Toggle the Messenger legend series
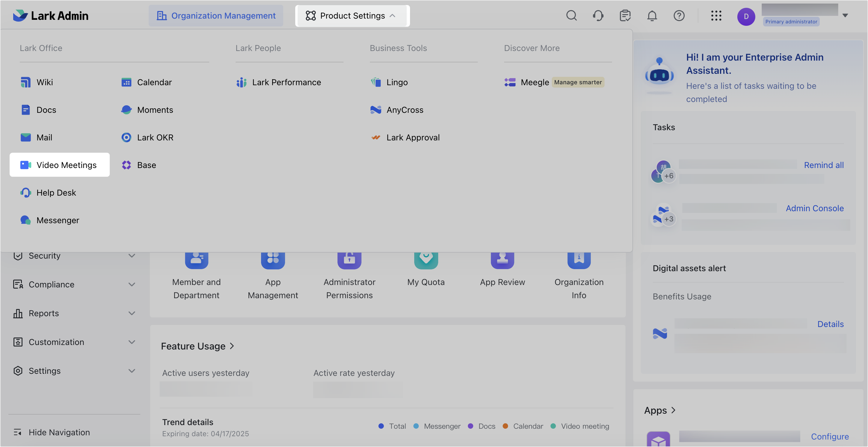 coord(437,426)
